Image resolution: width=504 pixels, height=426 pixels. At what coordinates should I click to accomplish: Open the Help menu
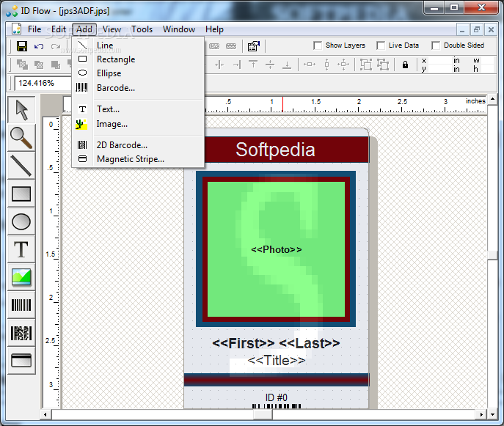(x=214, y=29)
